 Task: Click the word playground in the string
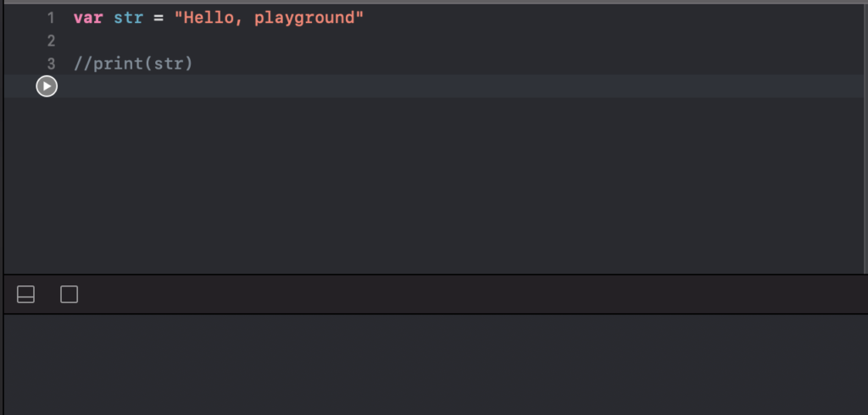coord(304,19)
